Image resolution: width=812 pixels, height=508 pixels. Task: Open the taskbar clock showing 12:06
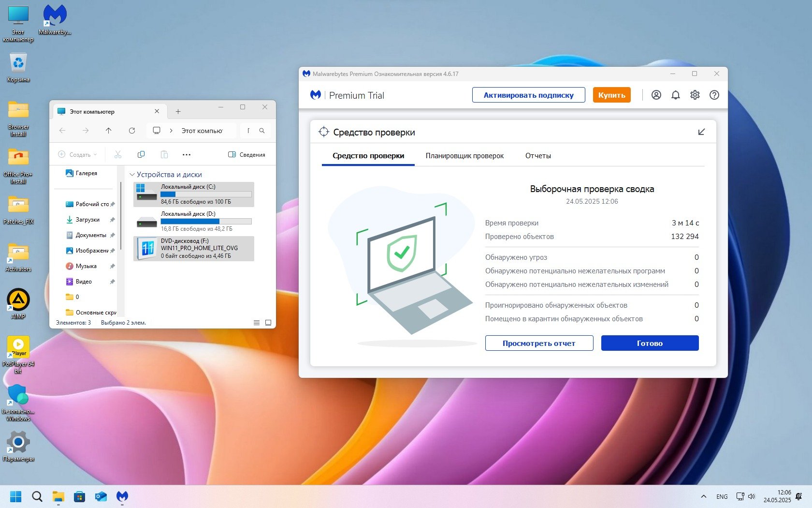(x=777, y=496)
